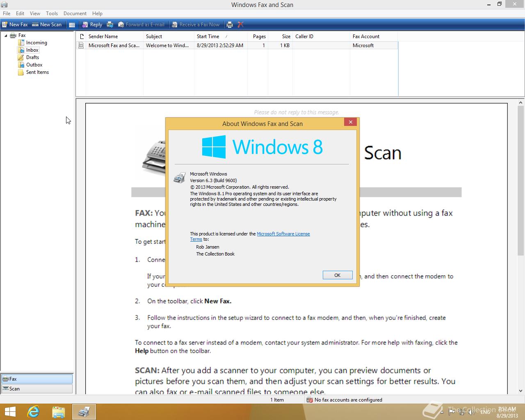This screenshot has width=525, height=420.
Task: Click OK in About dialog
Action: click(338, 275)
